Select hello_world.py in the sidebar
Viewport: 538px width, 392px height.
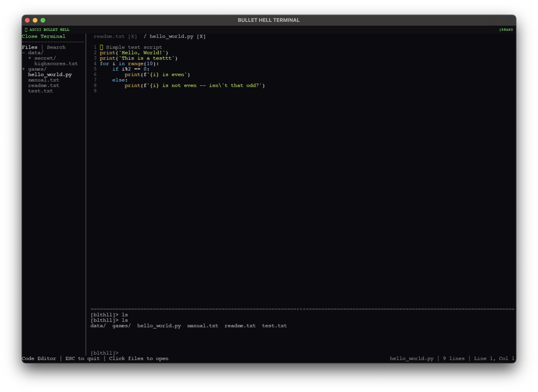click(x=50, y=74)
